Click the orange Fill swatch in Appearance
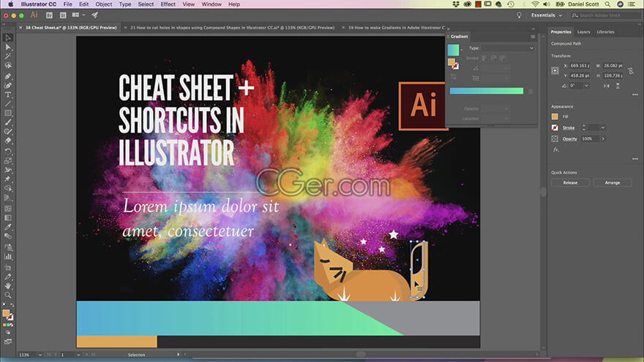The height and width of the screenshot is (362, 644). pyautogui.click(x=555, y=116)
